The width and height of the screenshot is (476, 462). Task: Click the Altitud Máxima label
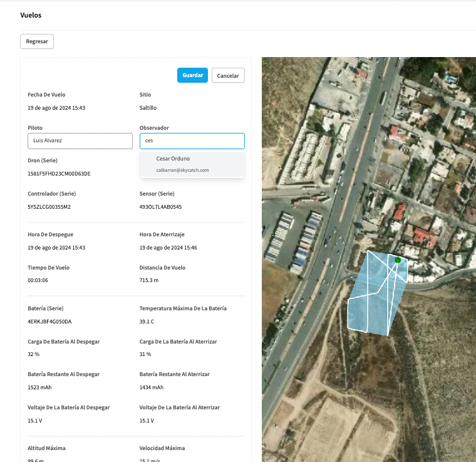46,448
